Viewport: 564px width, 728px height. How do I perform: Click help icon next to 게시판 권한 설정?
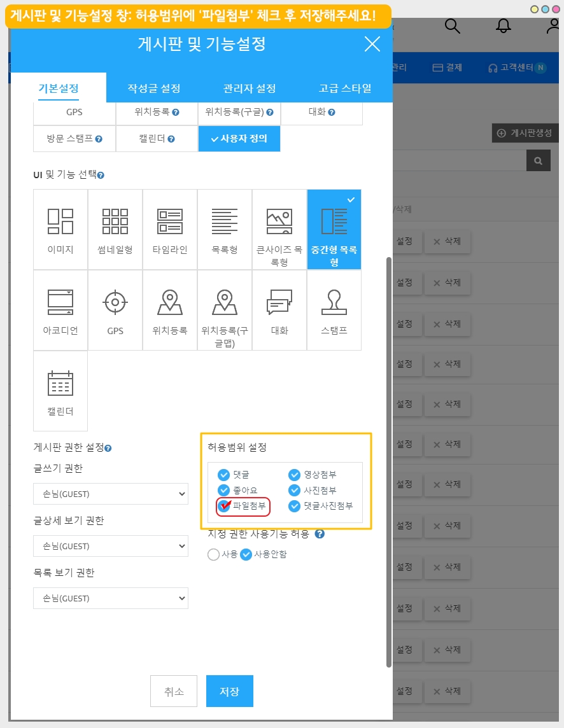[108, 449]
